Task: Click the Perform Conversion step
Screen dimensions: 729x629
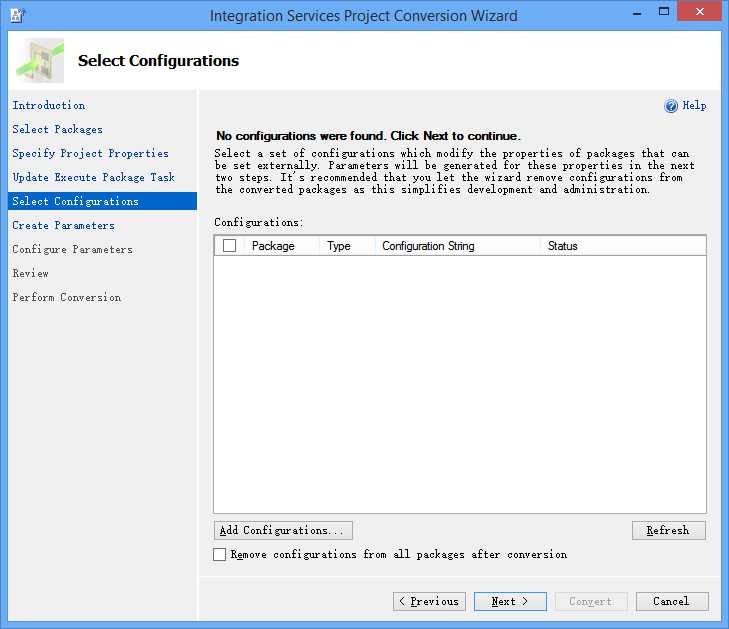Action: pyautogui.click(x=67, y=297)
